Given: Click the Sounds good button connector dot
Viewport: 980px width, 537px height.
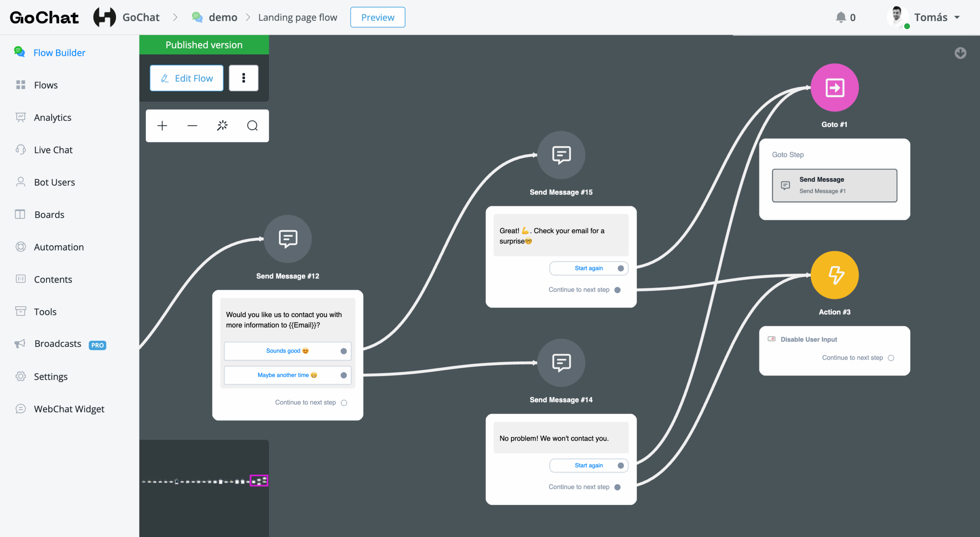Looking at the screenshot, I should click(x=344, y=351).
